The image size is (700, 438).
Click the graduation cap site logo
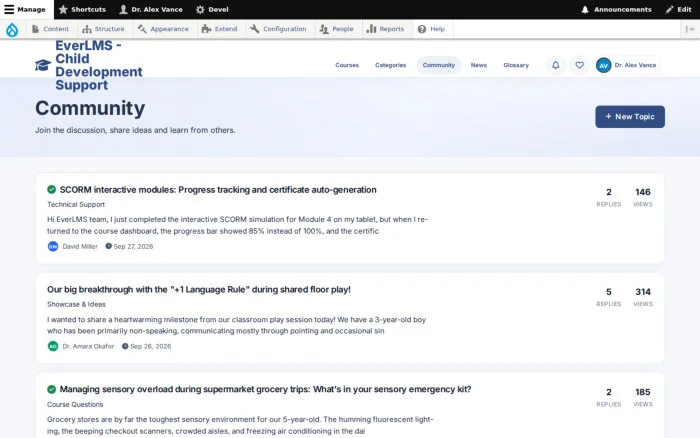click(x=43, y=65)
